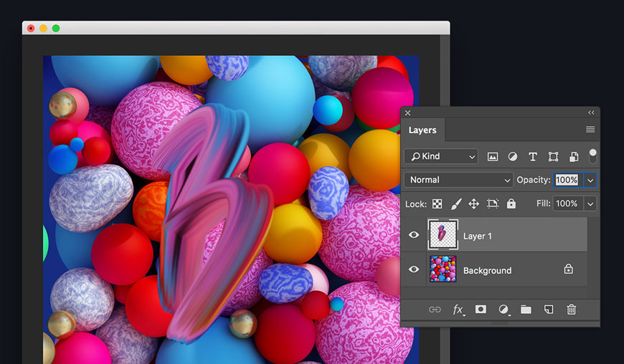This screenshot has height=364, width=624.
Task: Open the Layers panel hamburger menu
Action: click(x=590, y=130)
